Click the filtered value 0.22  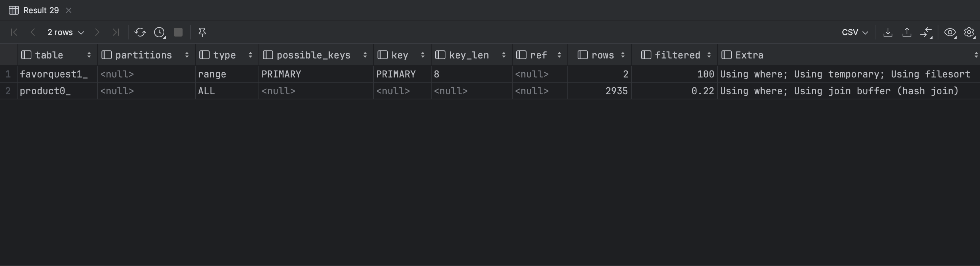(x=674, y=91)
